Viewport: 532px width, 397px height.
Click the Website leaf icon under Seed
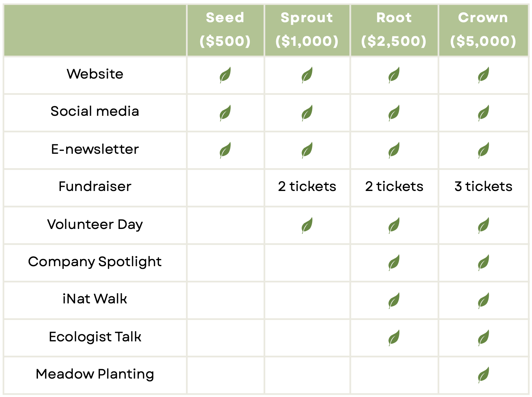tap(225, 75)
